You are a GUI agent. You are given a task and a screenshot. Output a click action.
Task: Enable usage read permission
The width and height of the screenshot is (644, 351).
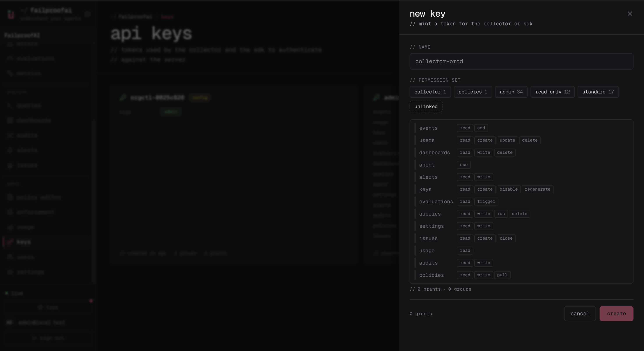(465, 250)
